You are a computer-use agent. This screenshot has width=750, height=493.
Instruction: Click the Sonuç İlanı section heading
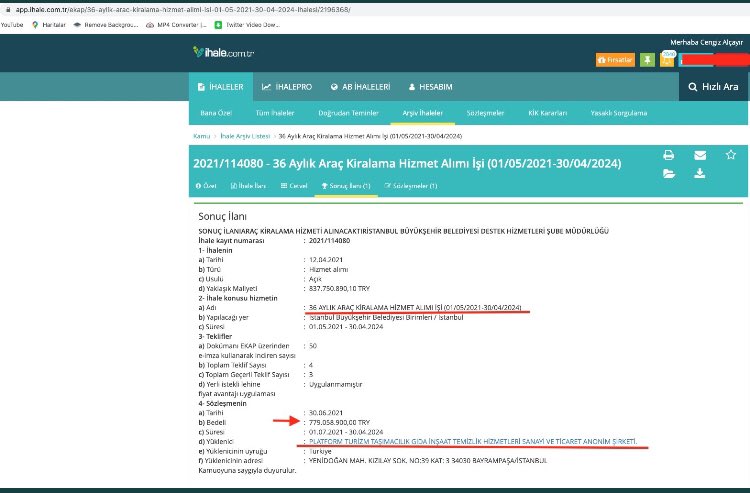tap(222, 216)
